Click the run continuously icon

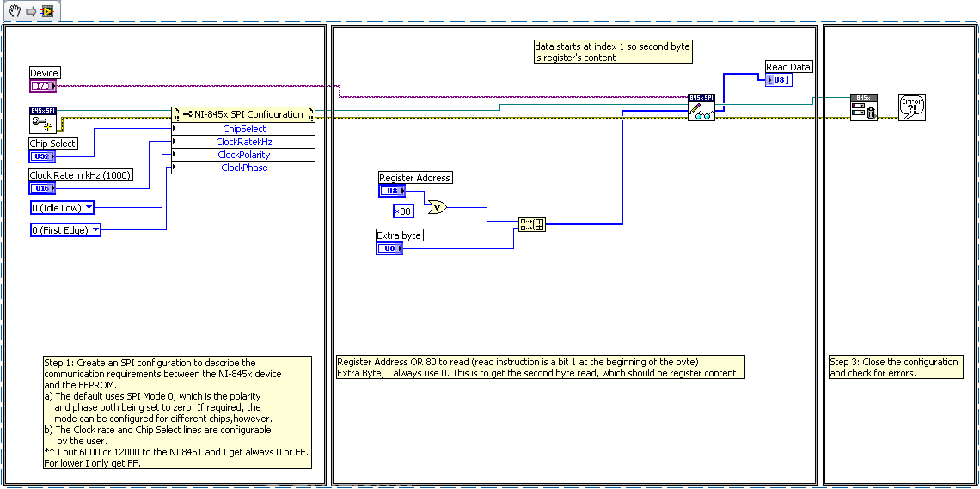pos(46,10)
